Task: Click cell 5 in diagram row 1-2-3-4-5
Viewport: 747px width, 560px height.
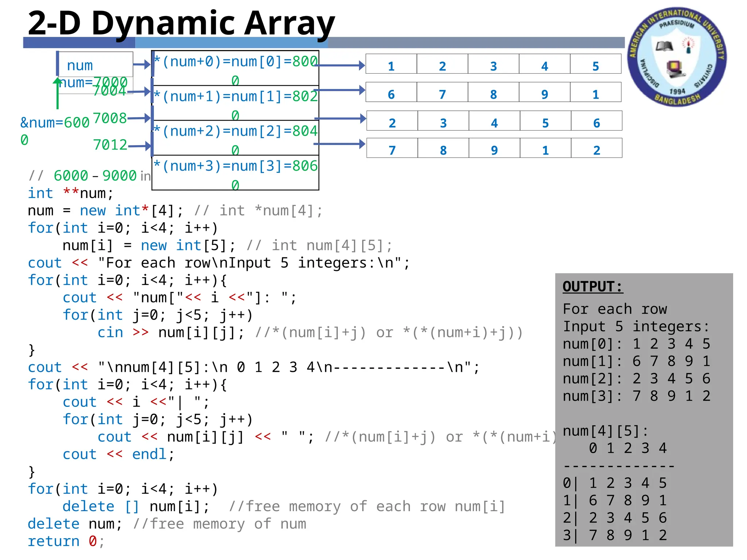Action: click(x=596, y=64)
